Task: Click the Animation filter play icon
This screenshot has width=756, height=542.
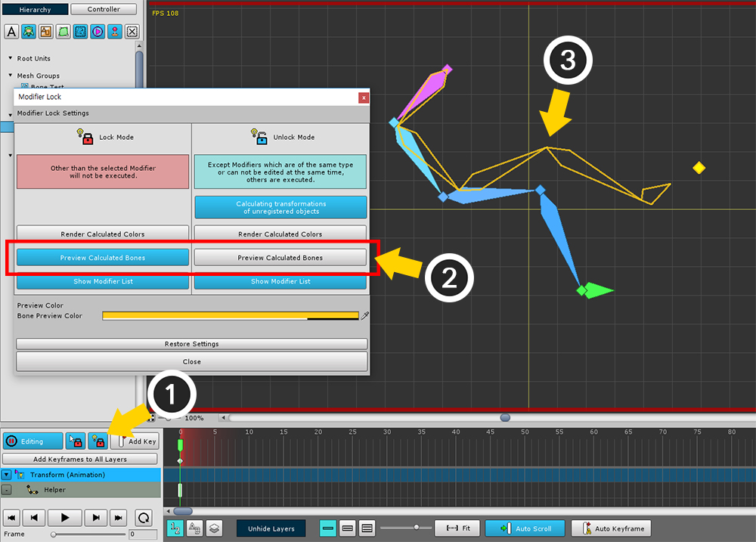Action: tap(98, 31)
